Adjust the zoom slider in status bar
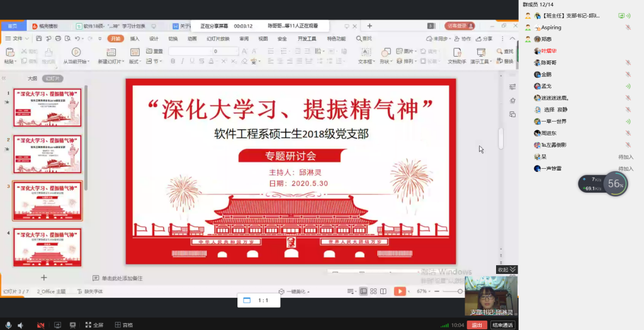 coord(453,292)
